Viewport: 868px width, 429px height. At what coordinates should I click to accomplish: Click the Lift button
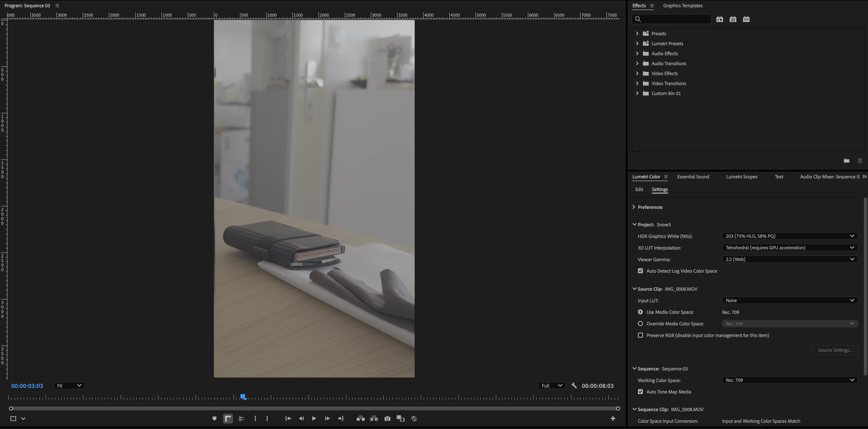(360, 419)
